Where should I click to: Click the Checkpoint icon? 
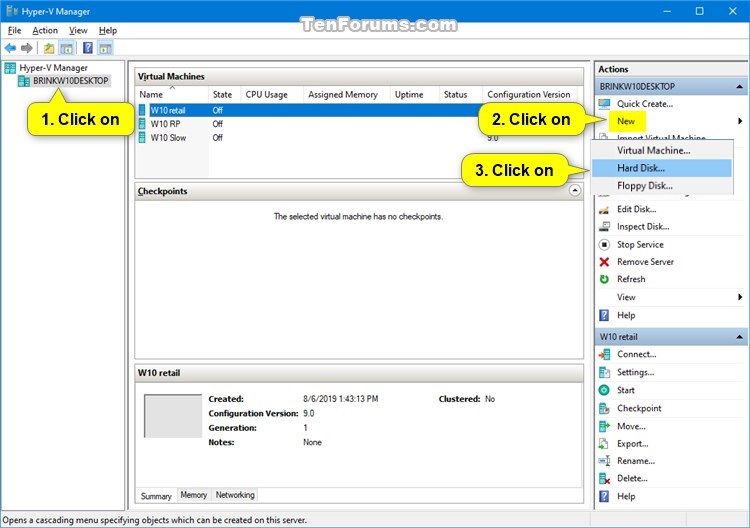pyautogui.click(x=605, y=408)
